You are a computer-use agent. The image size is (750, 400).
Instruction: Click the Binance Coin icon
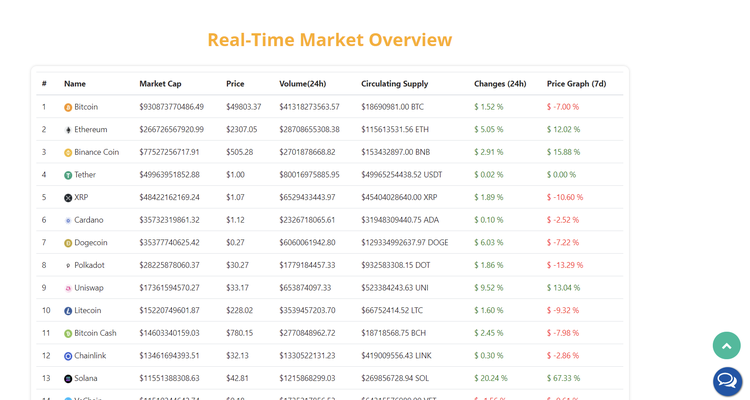[x=68, y=153]
